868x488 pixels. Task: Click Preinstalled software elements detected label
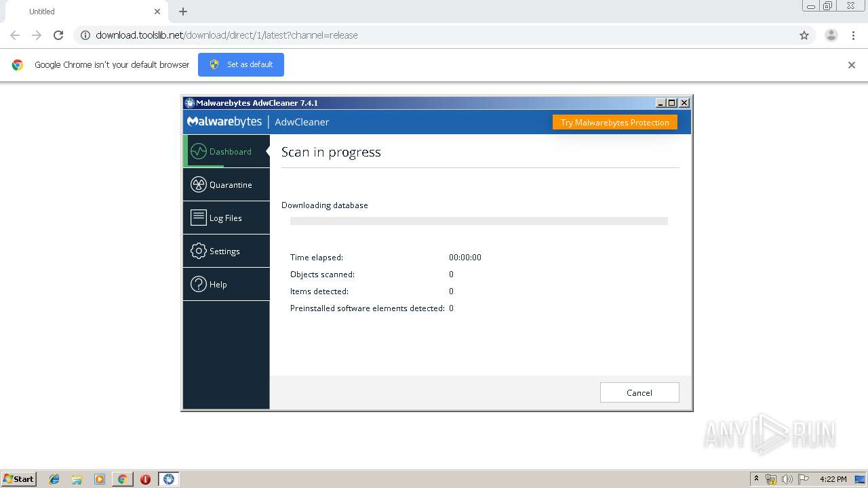click(x=368, y=308)
